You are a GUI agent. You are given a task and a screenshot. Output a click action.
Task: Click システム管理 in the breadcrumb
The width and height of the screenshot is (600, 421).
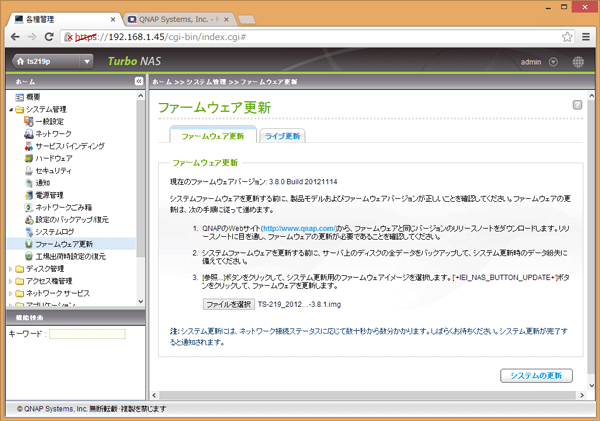click(206, 82)
